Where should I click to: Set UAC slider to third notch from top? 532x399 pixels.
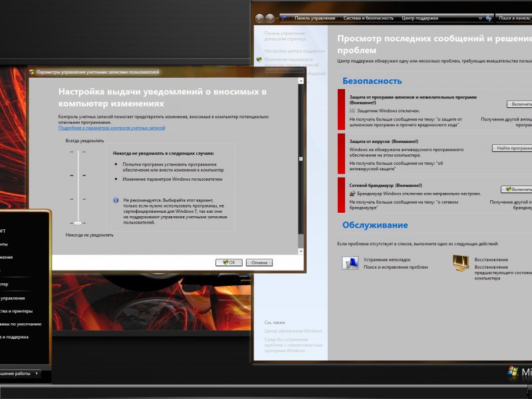(78, 199)
